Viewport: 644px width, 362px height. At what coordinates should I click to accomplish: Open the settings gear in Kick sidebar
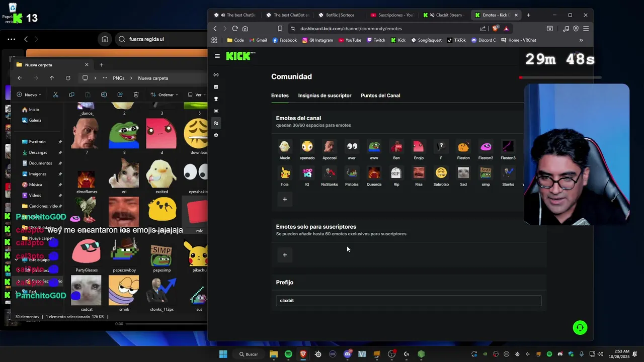pyautogui.click(x=216, y=135)
